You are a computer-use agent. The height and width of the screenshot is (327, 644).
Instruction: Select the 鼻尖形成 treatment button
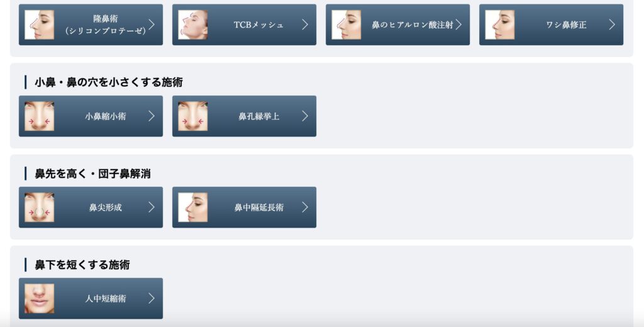[x=91, y=208]
